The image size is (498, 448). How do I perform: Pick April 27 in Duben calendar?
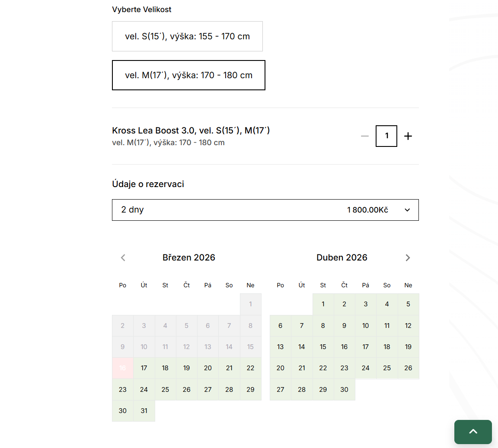[281, 390]
